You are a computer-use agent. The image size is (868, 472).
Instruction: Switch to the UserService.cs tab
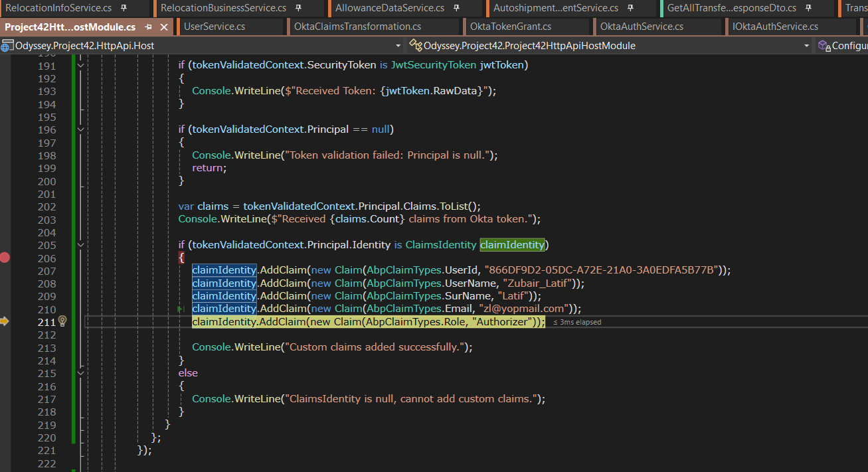pos(215,27)
